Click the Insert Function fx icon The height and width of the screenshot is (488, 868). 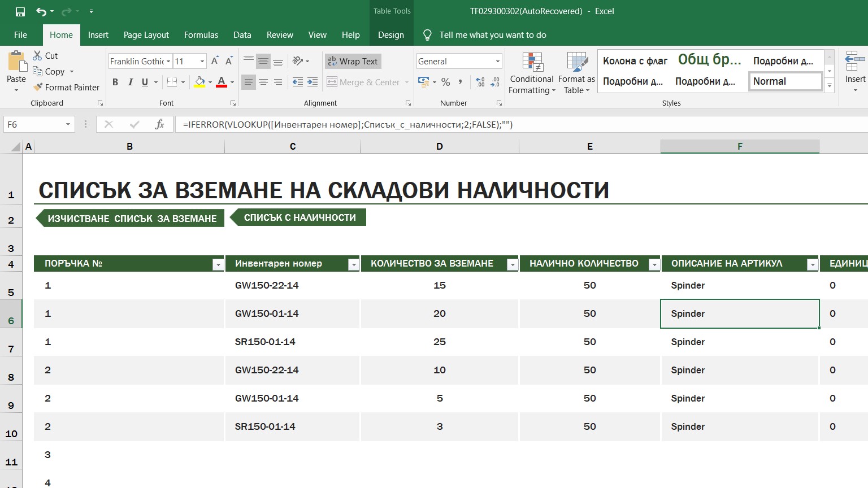160,124
